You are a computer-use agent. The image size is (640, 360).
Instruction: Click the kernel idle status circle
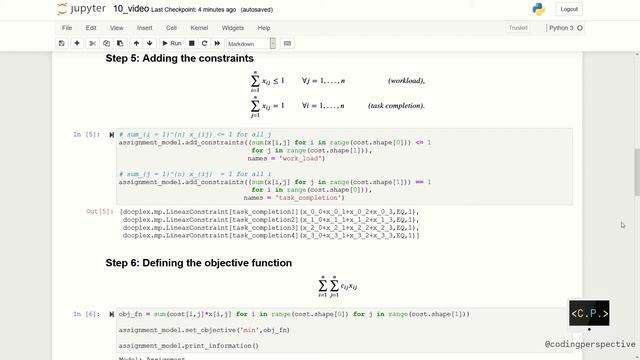580,28
